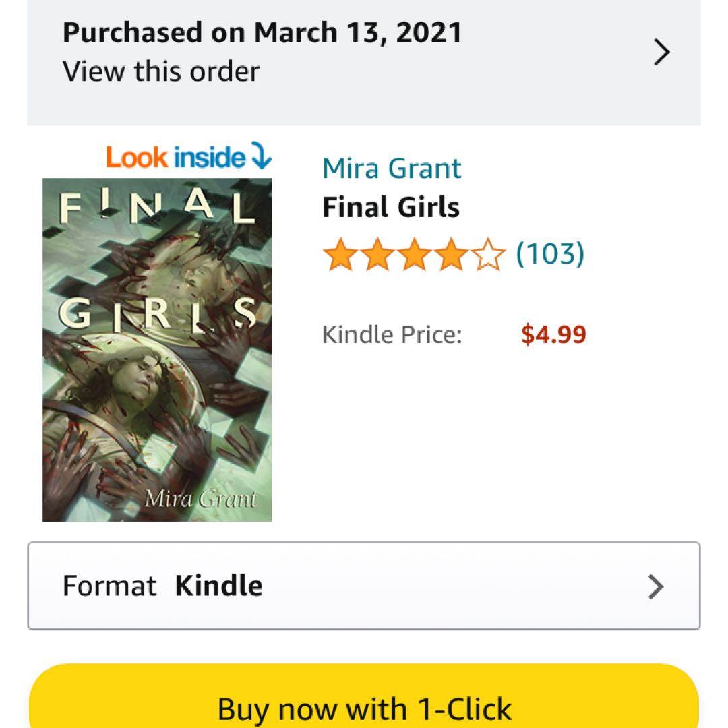728x728 pixels.
Task: Click the Mira Grant name on the cover
Action: point(201,499)
